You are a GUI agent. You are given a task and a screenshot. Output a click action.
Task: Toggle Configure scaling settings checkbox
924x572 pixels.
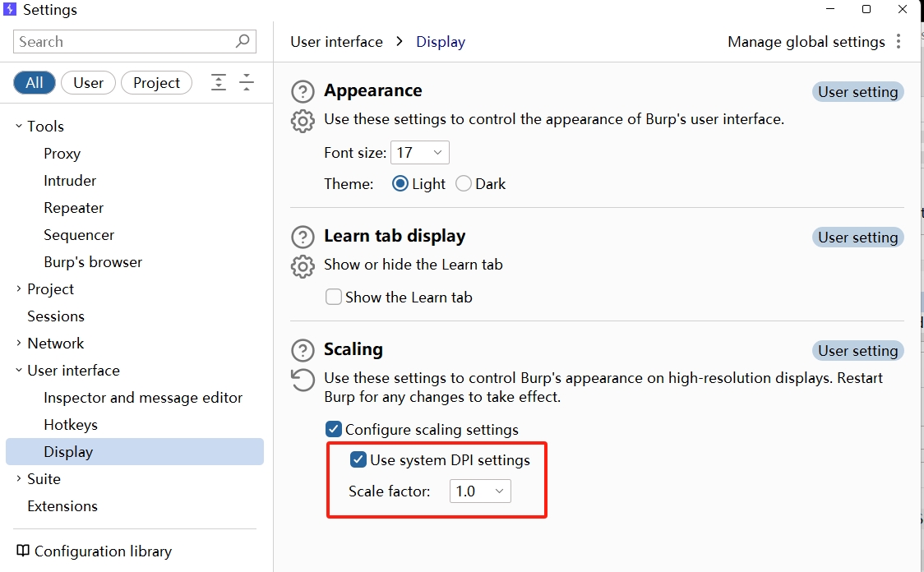coord(334,429)
